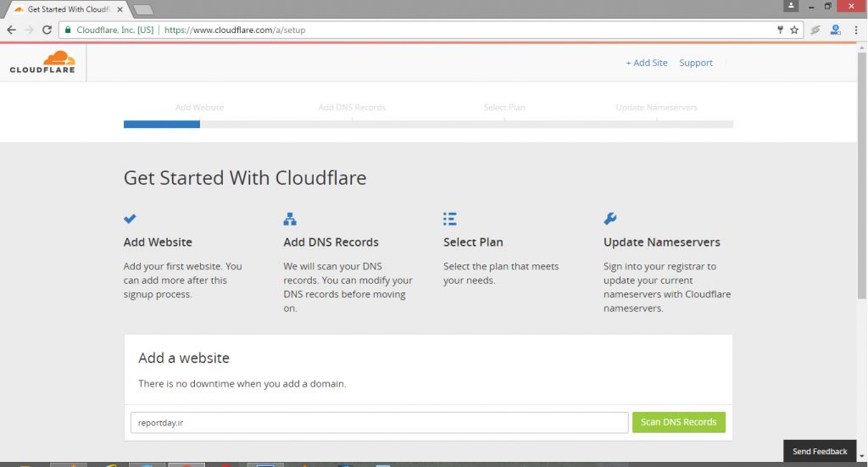
Task: Open the Chrome user profile button
Action: click(x=791, y=6)
